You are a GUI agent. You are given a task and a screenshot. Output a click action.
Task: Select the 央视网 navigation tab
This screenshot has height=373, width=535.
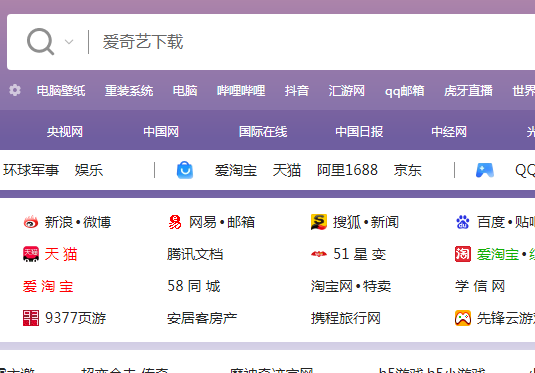coord(65,132)
